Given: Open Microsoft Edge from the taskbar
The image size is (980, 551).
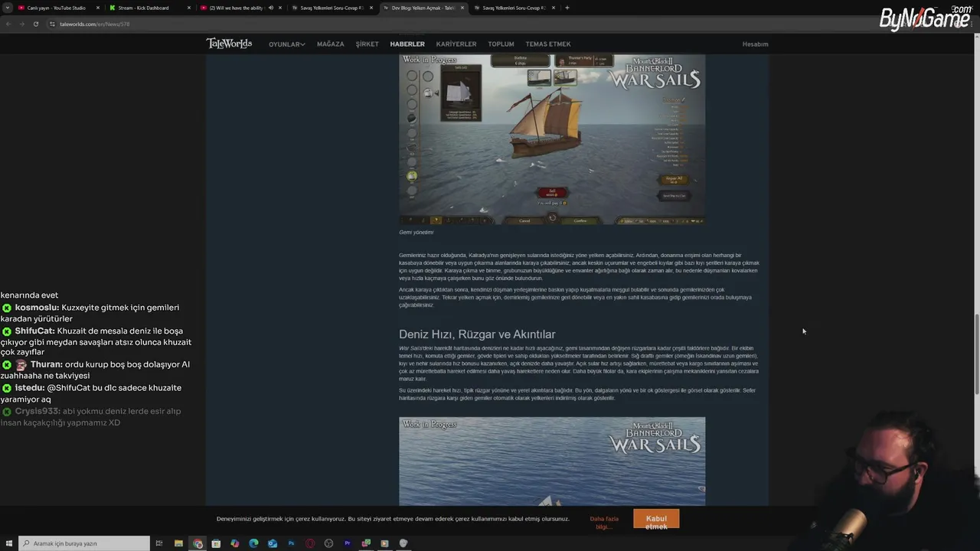Looking at the screenshot, I should (253, 543).
